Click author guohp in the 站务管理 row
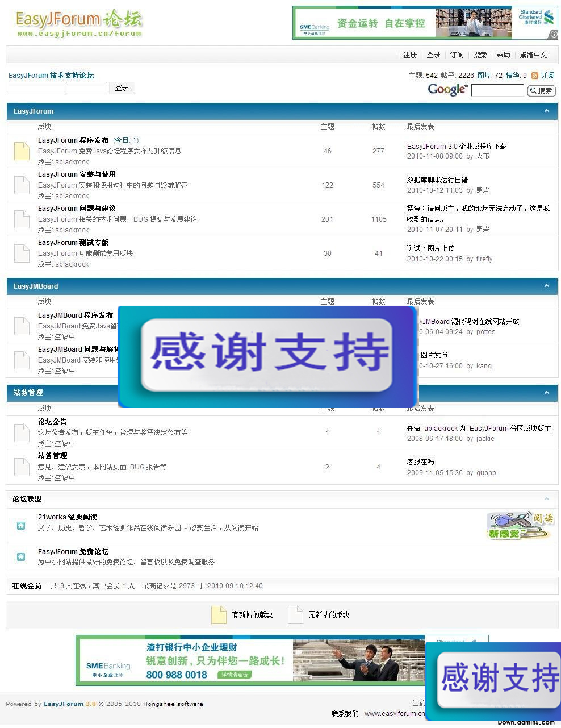561x728 pixels. 486,473
